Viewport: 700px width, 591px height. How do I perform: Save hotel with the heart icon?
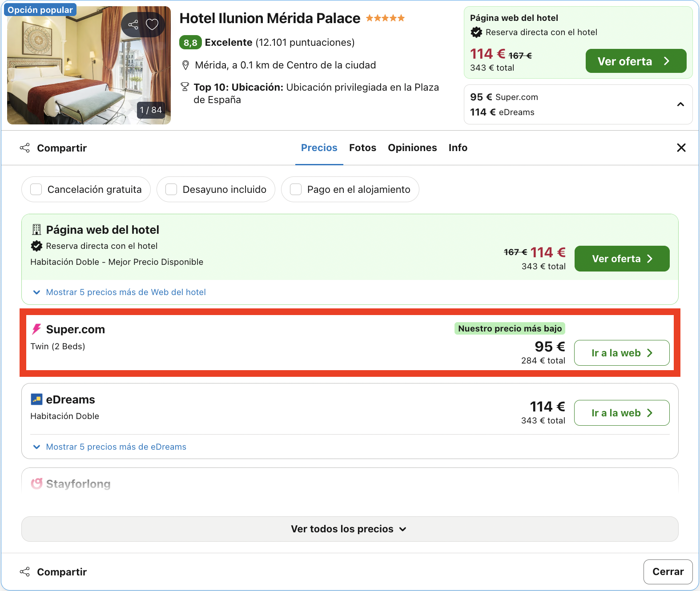[x=152, y=24]
